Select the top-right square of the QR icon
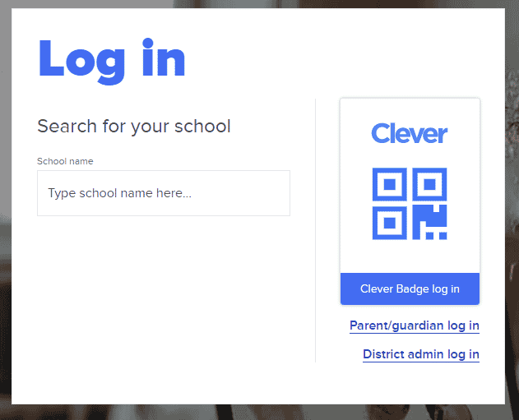Screen dimensions: 519x420 (x=429, y=184)
